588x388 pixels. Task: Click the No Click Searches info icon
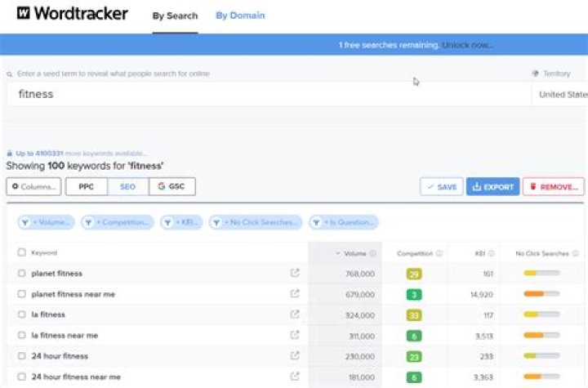point(575,254)
